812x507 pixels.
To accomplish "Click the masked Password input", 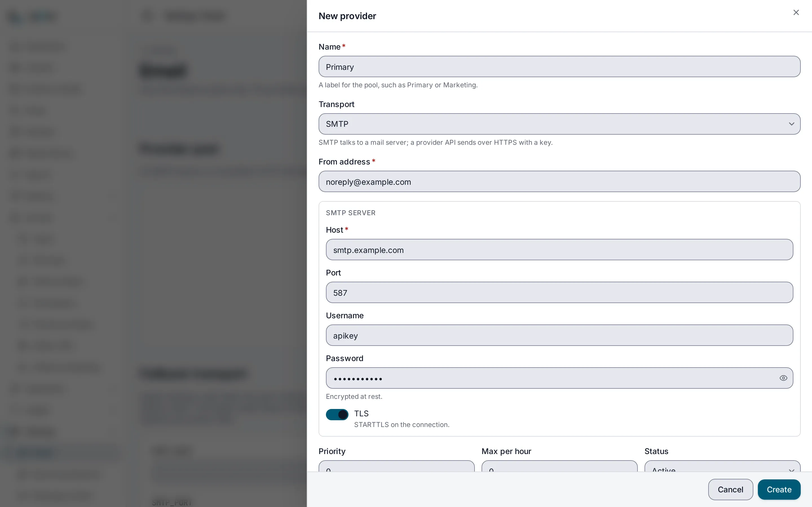I will pos(550,378).
